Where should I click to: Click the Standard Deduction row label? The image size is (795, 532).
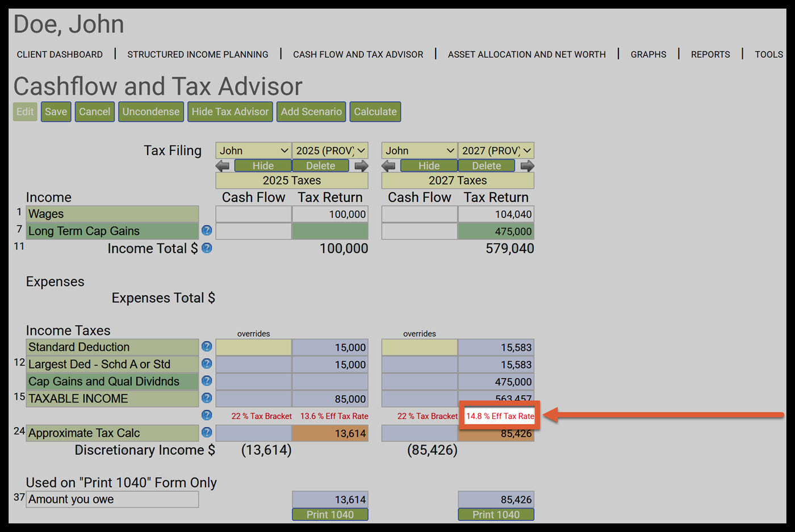pos(112,347)
